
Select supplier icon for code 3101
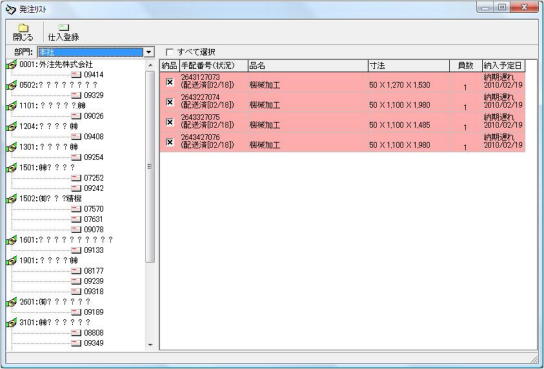click(x=11, y=323)
